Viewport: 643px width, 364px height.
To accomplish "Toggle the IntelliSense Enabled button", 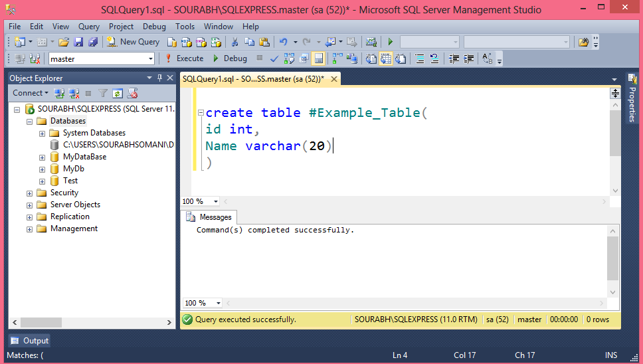I will click(318, 58).
